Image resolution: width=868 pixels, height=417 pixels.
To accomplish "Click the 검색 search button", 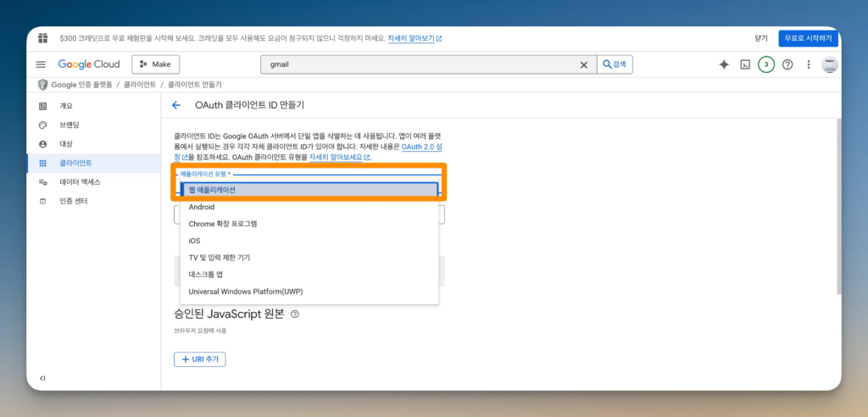I will [x=615, y=64].
